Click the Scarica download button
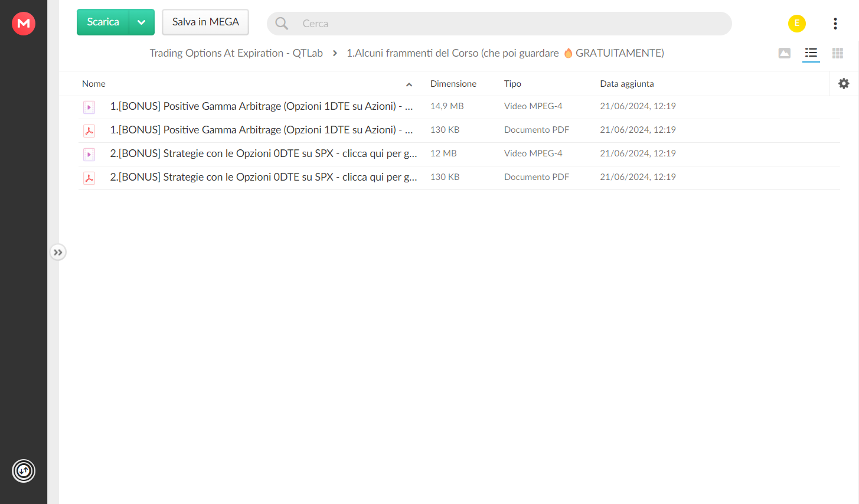 click(x=103, y=22)
